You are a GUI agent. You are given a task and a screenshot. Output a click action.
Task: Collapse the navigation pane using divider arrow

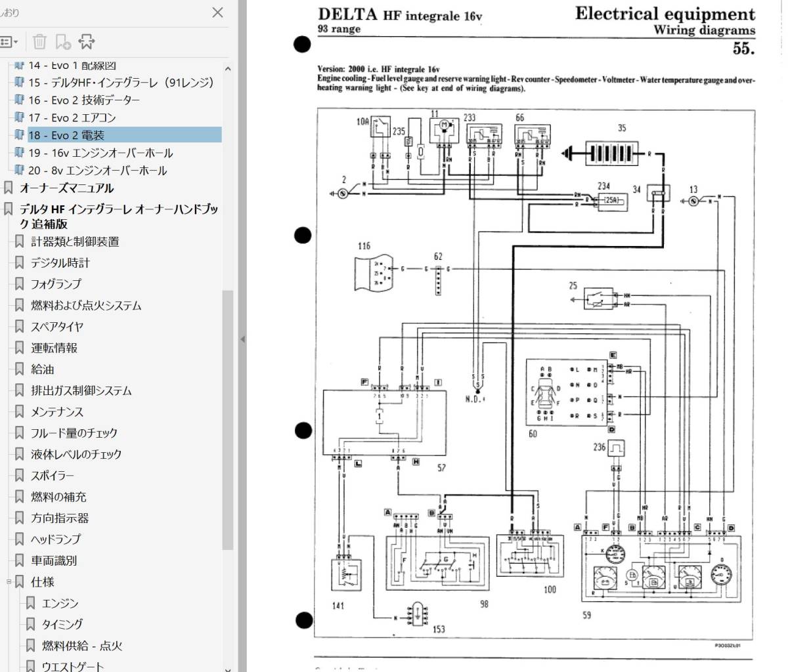point(242,339)
